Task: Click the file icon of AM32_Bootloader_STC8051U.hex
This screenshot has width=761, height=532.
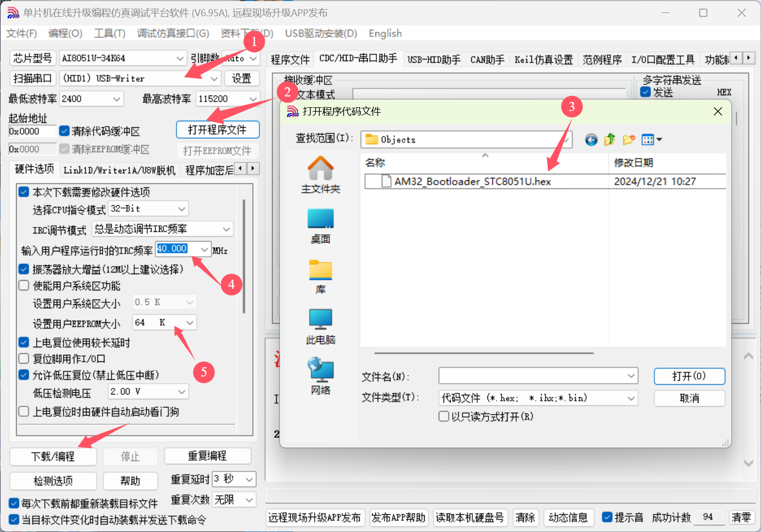Action: [386, 181]
